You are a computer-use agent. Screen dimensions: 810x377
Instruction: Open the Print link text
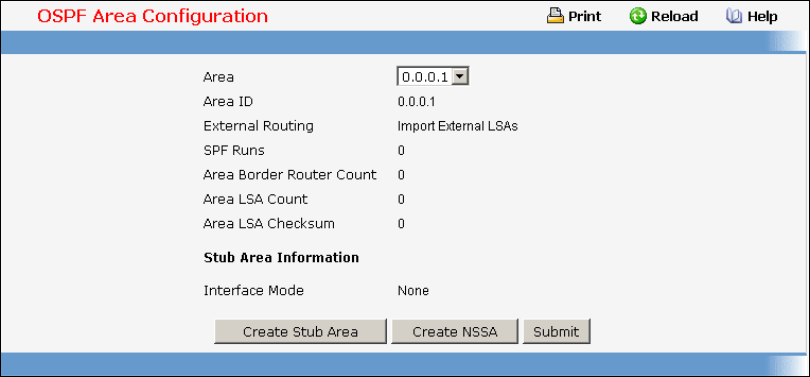point(584,17)
